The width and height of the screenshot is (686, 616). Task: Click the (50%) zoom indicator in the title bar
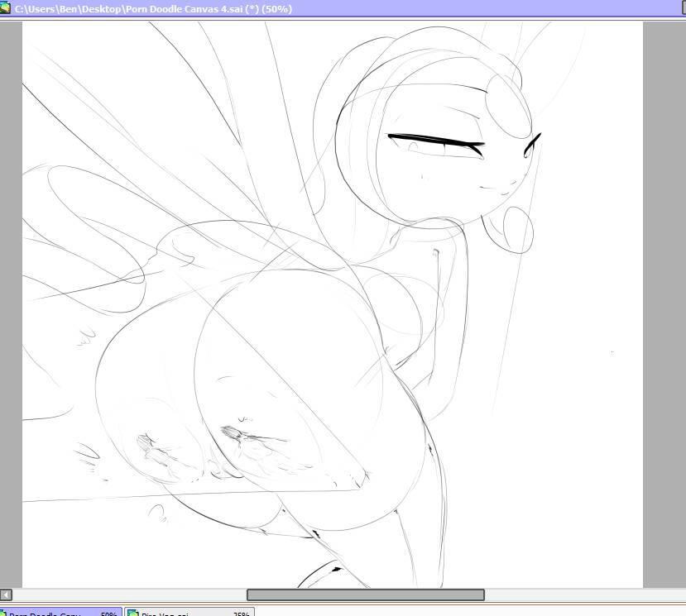pos(276,8)
